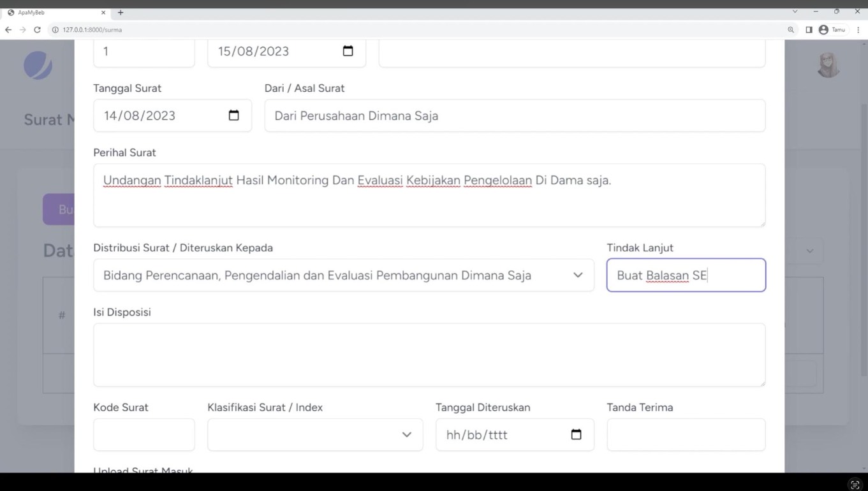
Task: Open the Tanggal Surat calendar picker icon
Action: pyautogui.click(x=233, y=115)
